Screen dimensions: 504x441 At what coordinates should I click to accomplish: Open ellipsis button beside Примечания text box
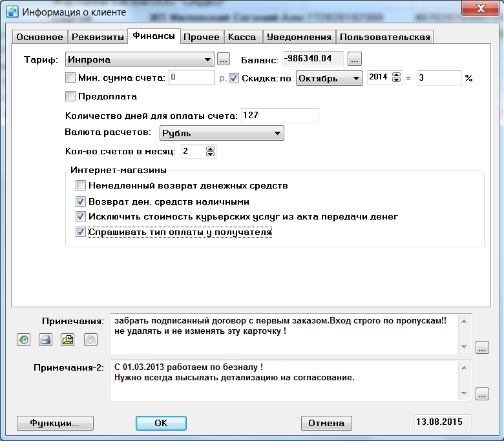pos(482,347)
